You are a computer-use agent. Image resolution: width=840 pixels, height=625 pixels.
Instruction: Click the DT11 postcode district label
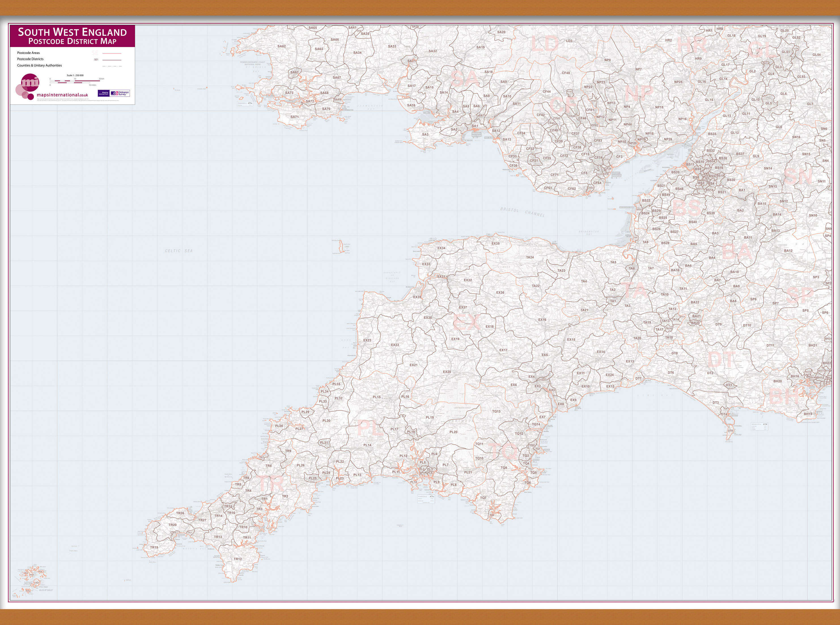pos(770,345)
